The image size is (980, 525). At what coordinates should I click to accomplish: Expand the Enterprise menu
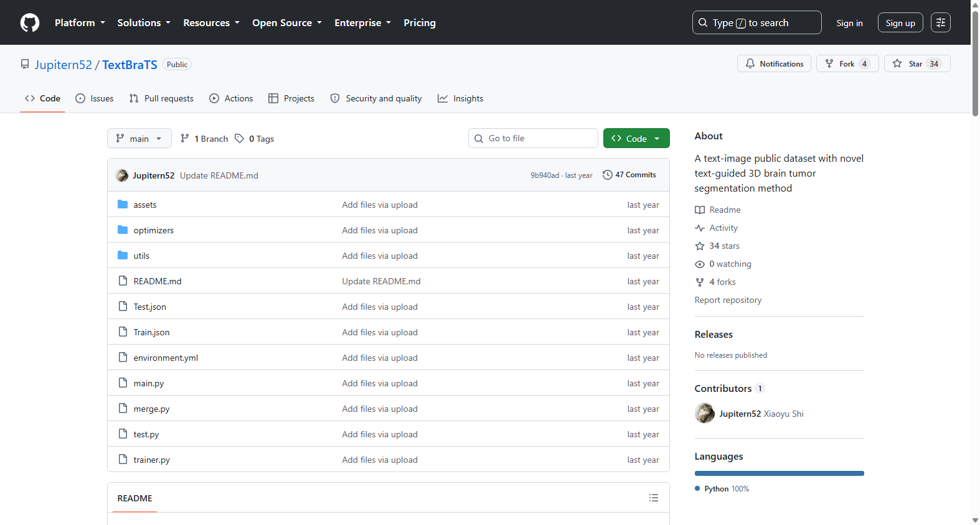coord(362,23)
